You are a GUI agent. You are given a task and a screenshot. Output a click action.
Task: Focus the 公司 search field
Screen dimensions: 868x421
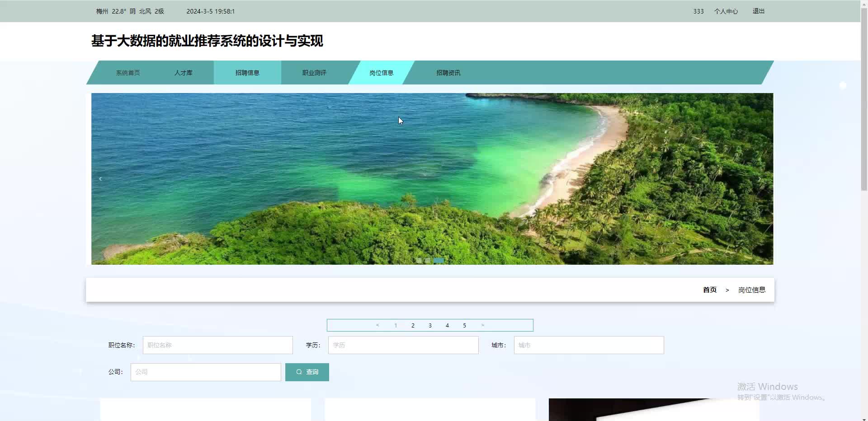tap(206, 372)
